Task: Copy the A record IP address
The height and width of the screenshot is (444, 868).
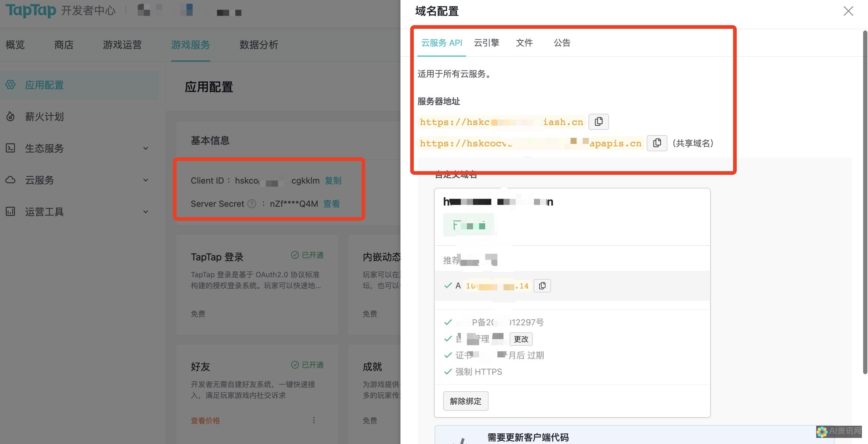Action: click(x=542, y=286)
